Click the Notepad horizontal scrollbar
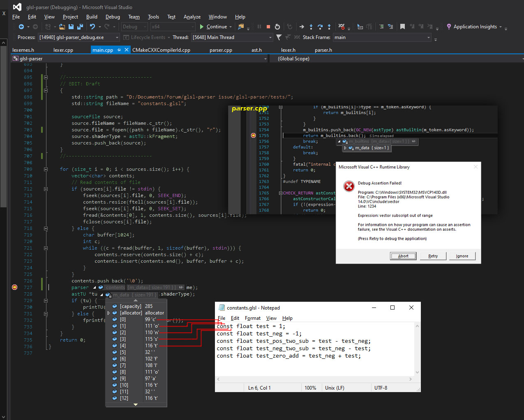This screenshot has height=420, width=524. tap(315, 379)
